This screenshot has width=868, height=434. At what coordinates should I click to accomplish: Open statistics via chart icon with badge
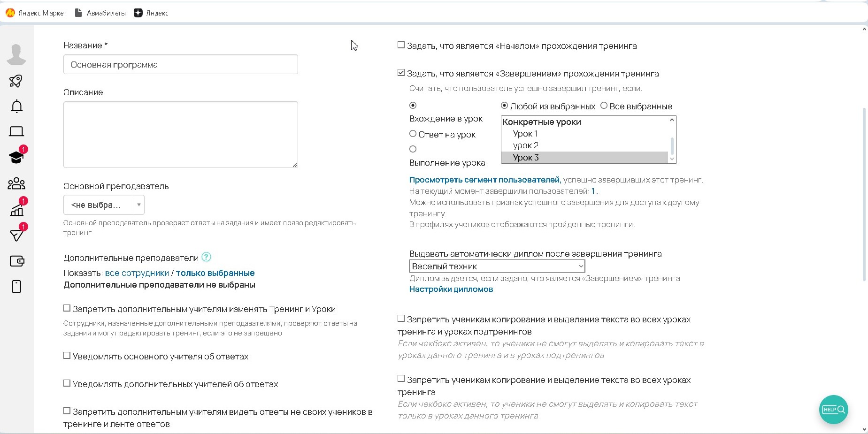[17, 210]
